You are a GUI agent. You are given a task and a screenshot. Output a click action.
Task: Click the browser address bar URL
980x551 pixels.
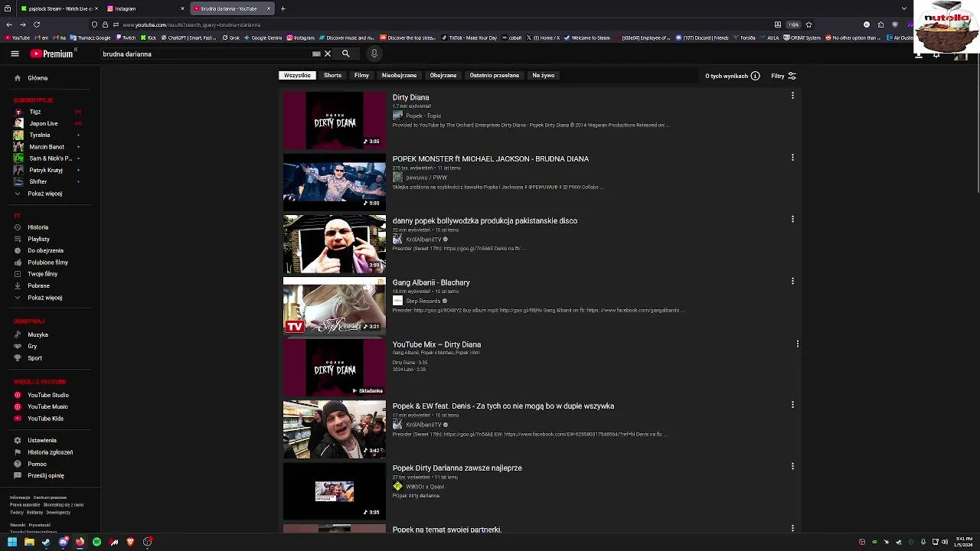pyautogui.click(x=191, y=24)
